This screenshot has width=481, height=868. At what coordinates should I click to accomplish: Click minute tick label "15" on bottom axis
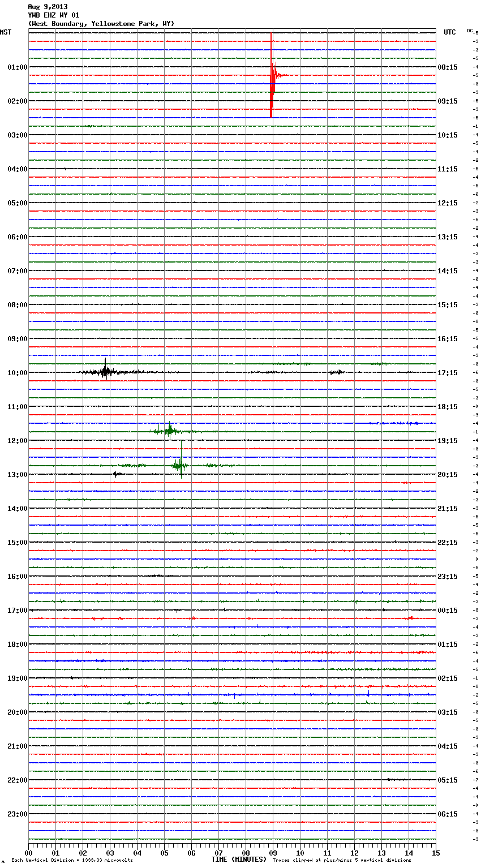coord(436,853)
